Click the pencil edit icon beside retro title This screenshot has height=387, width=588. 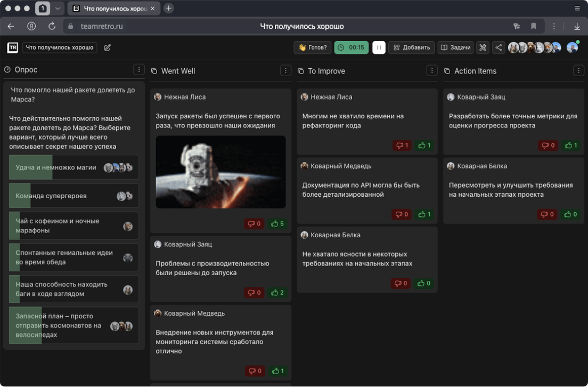pos(107,47)
